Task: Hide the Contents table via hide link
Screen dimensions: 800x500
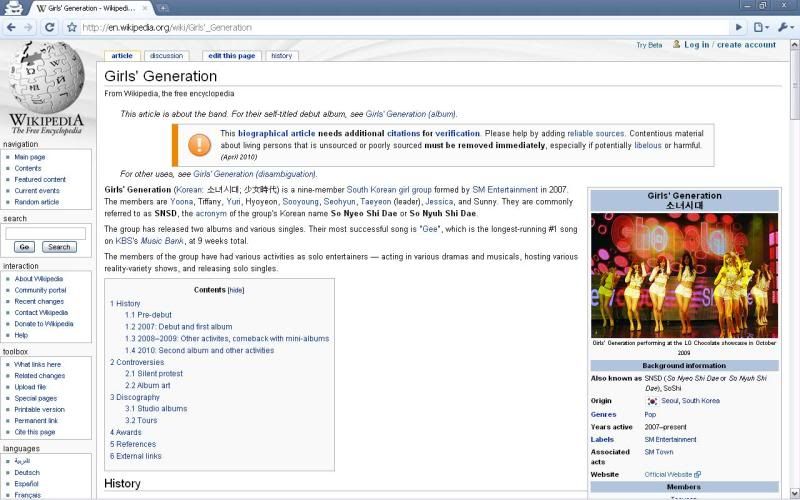Action: point(236,290)
